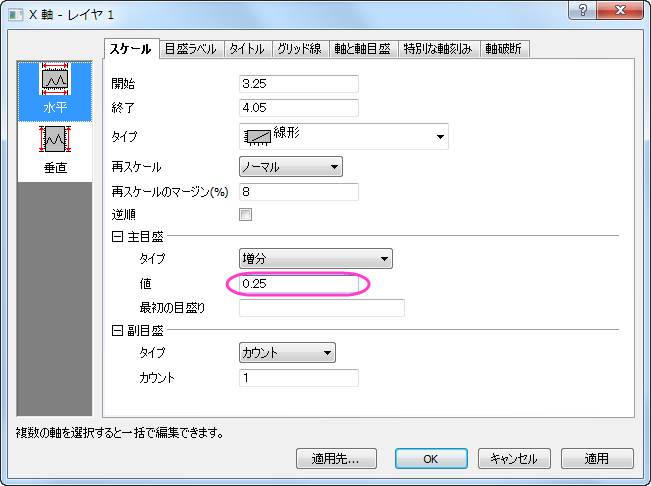Click the 終了 label
The image size is (651, 486).
click(123, 108)
